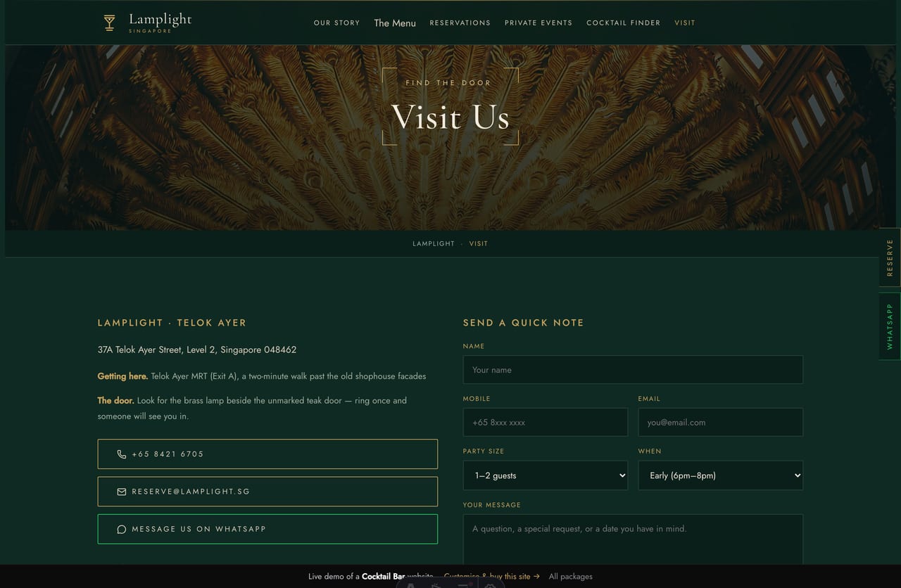Image resolution: width=901 pixels, height=588 pixels.
Task: Click Customise & buy this site link
Action: (491, 577)
